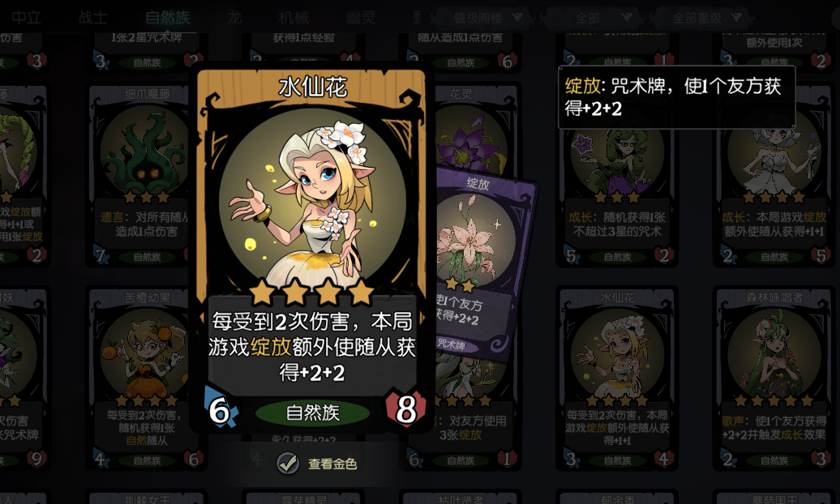Switch to the 龙 tab

click(x=234, y=17)
